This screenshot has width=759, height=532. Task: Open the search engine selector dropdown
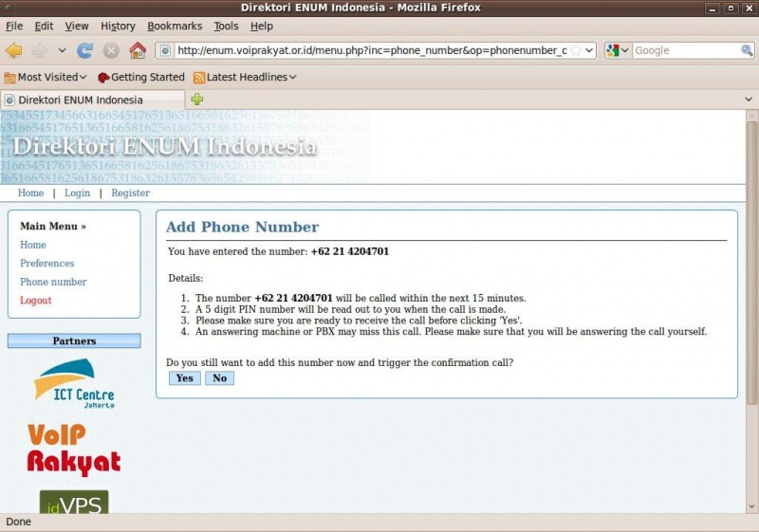tap(618, 50)
